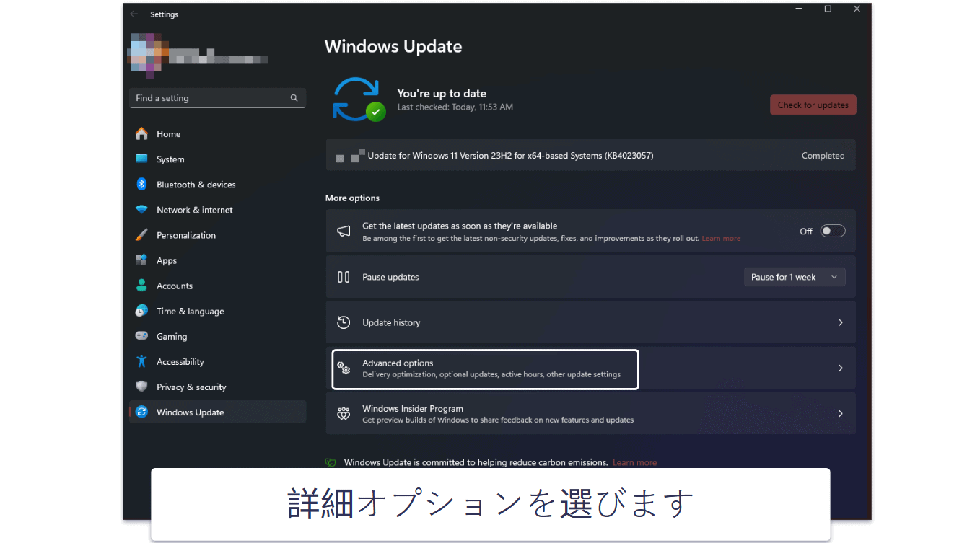Open Update history row
This screenshot has height=543, width=980.
pyautogui.click(x=590, y=322)
